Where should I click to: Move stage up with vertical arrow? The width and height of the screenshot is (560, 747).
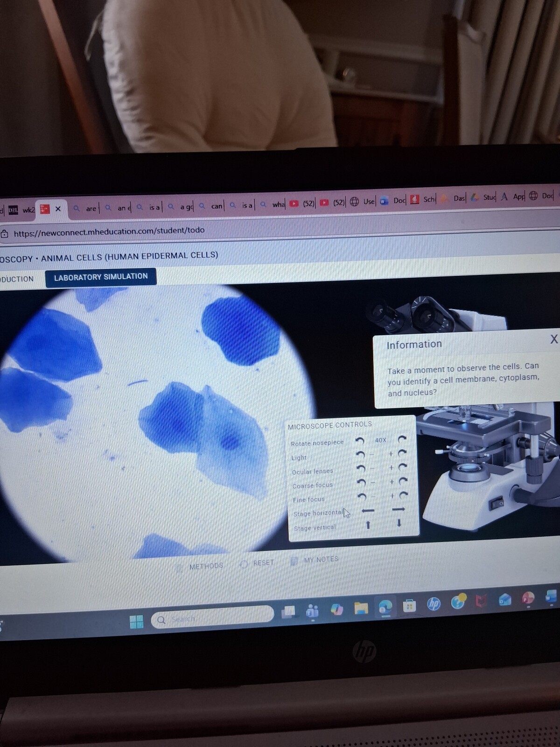click(368, 525)
